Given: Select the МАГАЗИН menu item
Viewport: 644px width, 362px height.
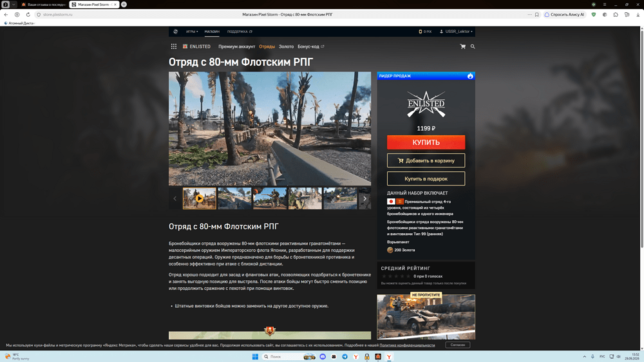Looking at the screenshot, I should click(x=212, y=32).
